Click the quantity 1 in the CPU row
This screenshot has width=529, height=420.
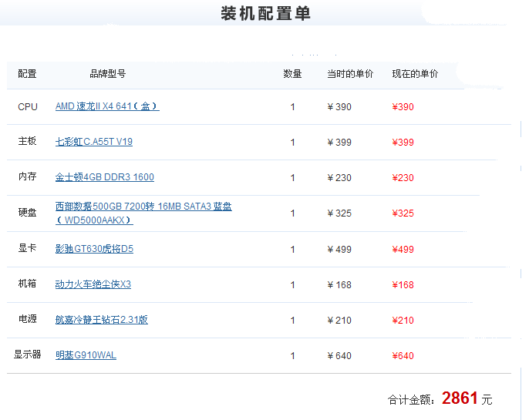[293, 107]
